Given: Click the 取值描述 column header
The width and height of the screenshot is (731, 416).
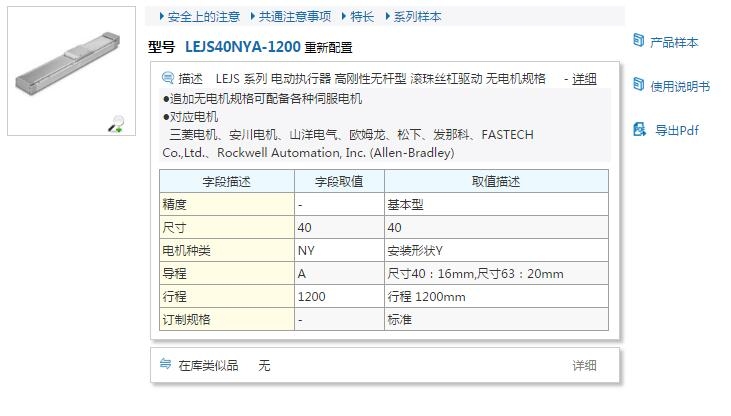Looking at the screenshot, I should 495,181.
